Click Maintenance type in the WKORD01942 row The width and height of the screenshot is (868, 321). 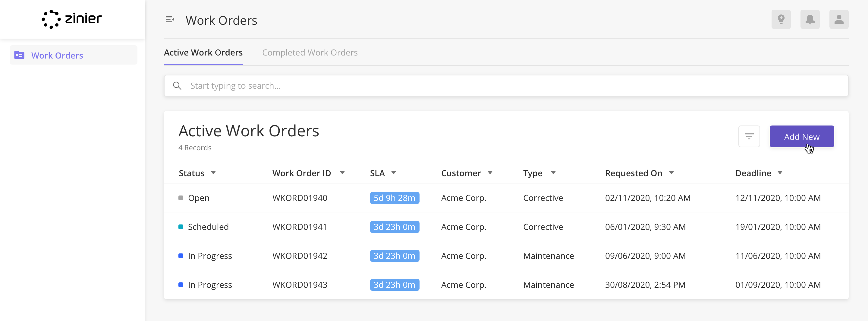click(x=549, y=256)
